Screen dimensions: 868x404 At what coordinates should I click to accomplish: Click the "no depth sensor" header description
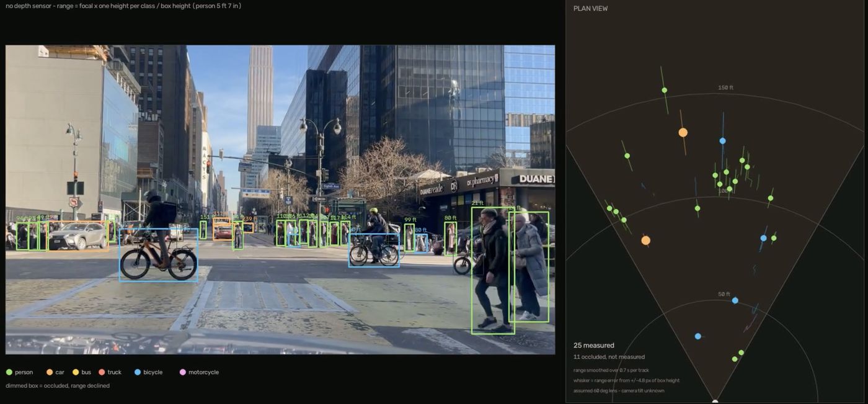123,6
